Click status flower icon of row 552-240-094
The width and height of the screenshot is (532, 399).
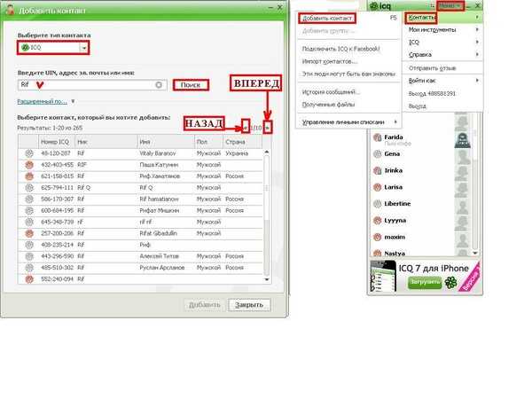click(x=29, y=279)
